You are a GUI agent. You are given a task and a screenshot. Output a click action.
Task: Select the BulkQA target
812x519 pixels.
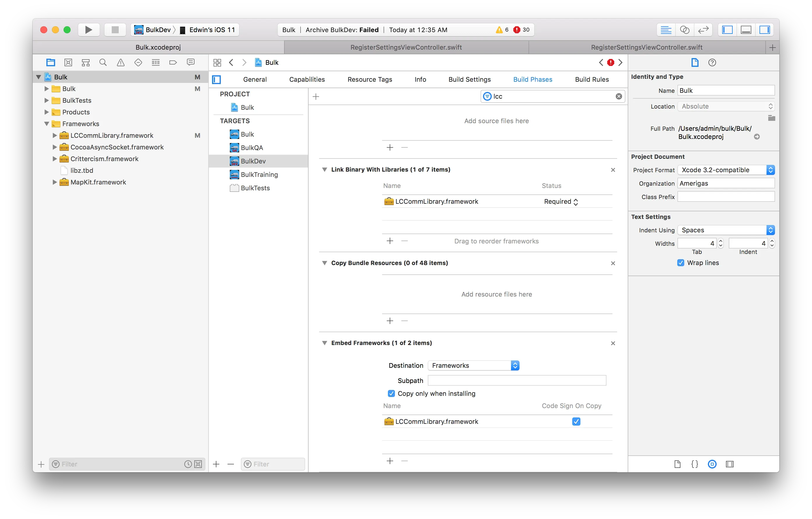(251, 147)
